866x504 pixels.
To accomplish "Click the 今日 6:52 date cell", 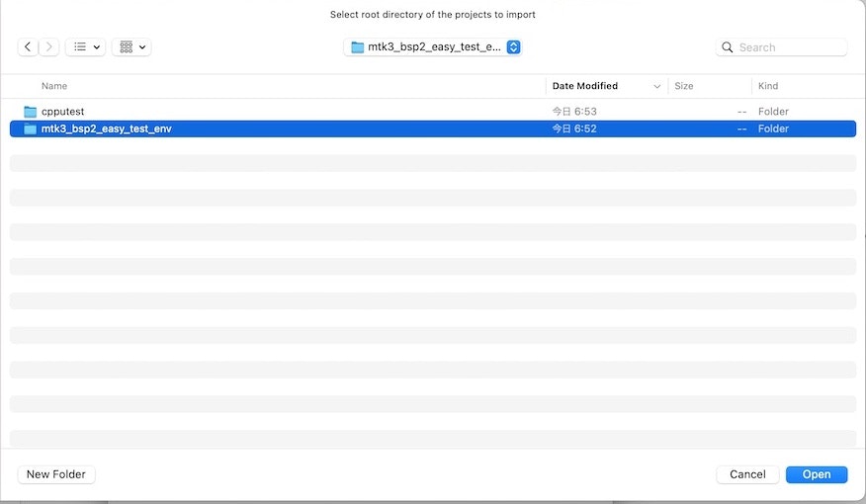I will [x=574, y=128].
